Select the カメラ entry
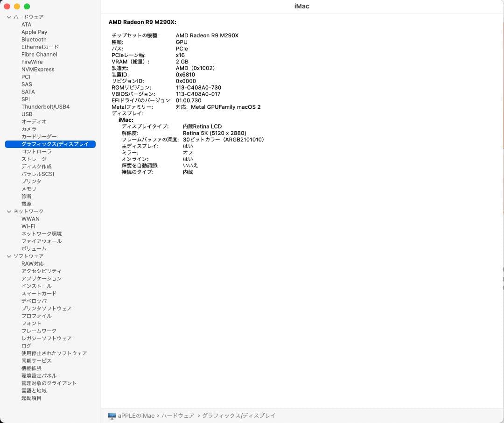This screenshot has height=423, width=504. pos(30,129)
